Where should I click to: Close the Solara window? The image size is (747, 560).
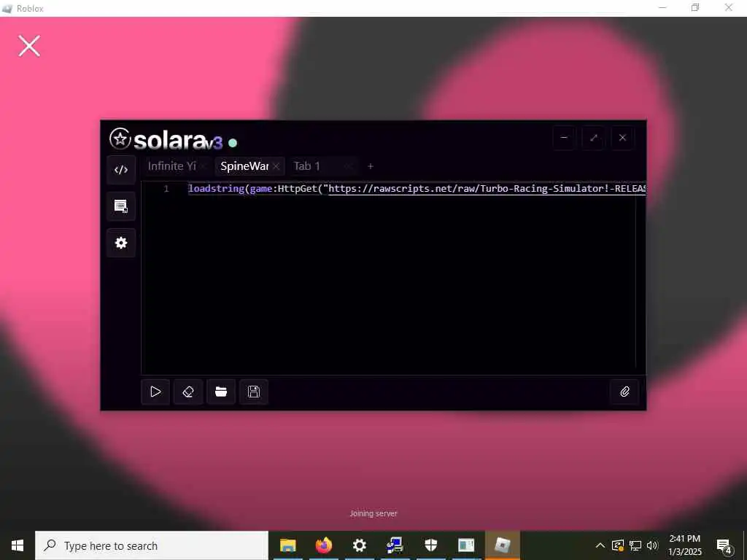pyautogui.click(x=623, y=138)
